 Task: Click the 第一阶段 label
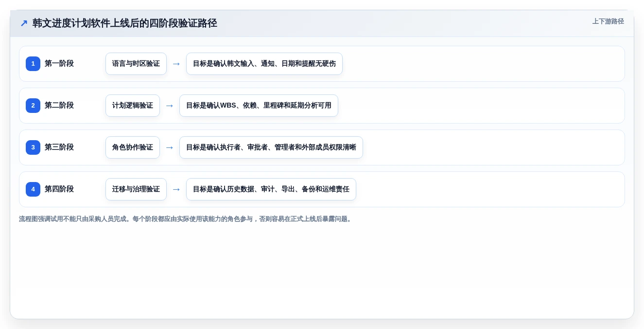point(59,64)
